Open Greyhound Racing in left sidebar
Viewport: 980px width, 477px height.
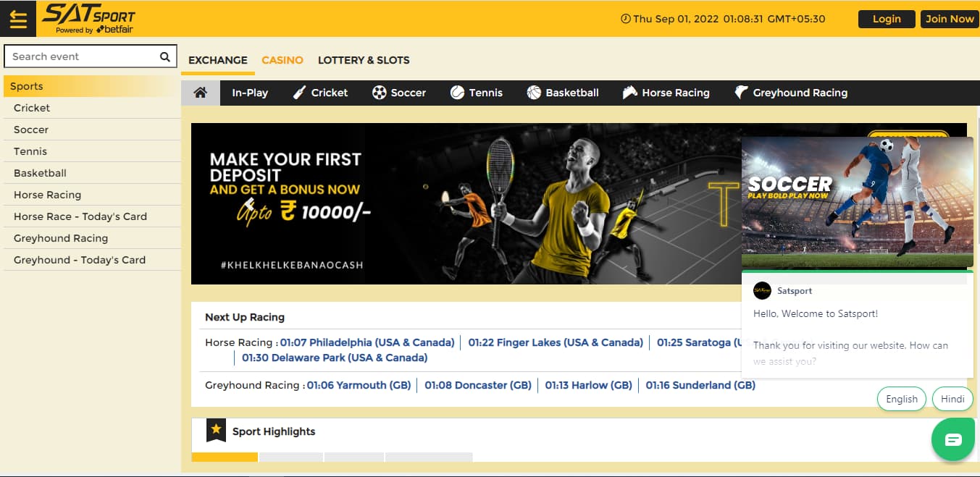(x=92, y=238)
